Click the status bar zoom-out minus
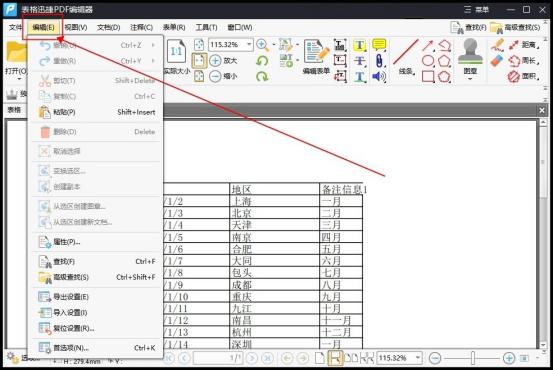This screenshot has width=553, height=371. [435, 358]
